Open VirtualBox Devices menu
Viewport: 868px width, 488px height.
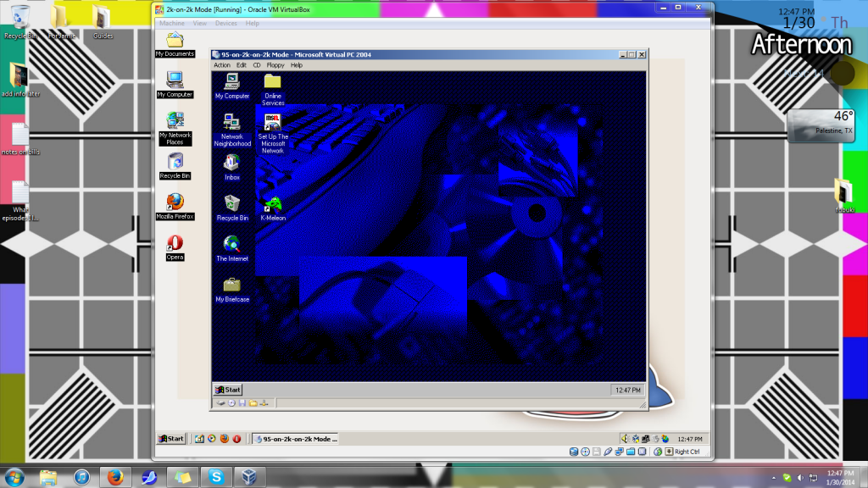tap(225, 23)
